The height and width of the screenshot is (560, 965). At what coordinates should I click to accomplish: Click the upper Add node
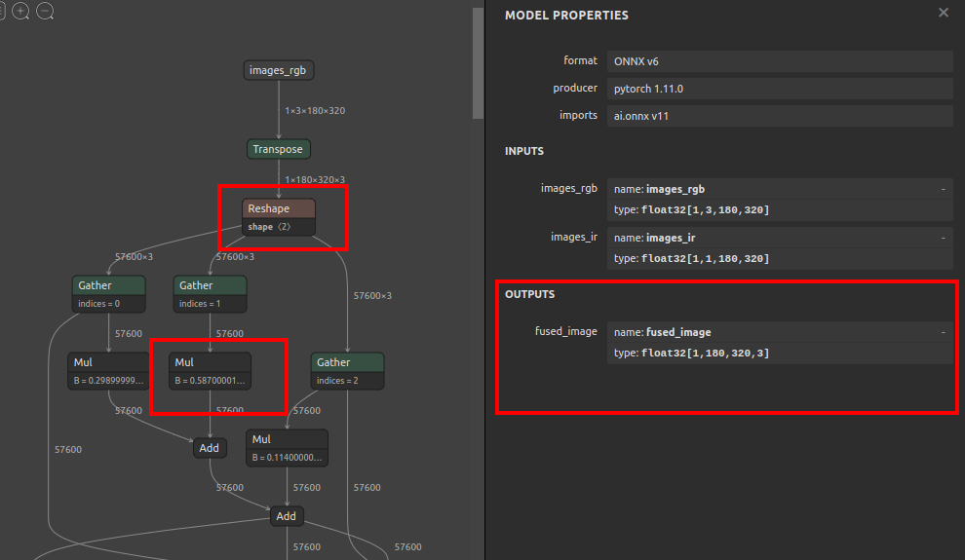coord(210,448)
